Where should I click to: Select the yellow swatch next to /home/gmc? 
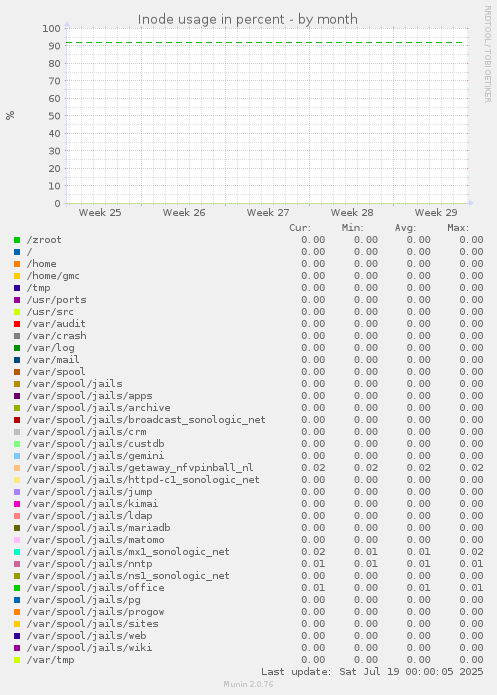[17, 276]
